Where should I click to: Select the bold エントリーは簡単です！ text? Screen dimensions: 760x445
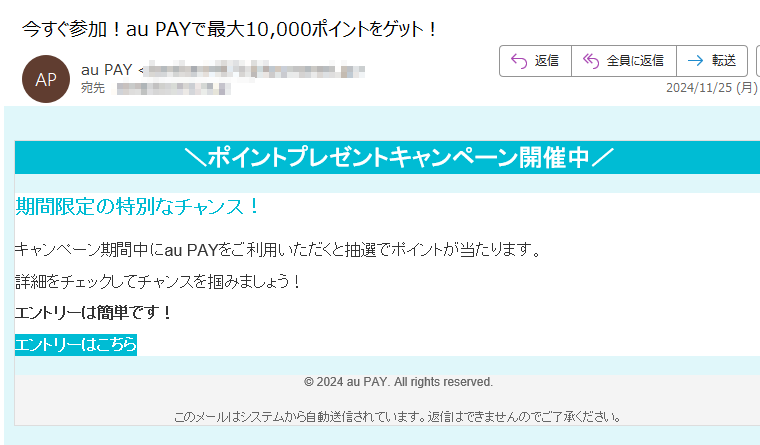pyautogui.click(x=93, y=313)
